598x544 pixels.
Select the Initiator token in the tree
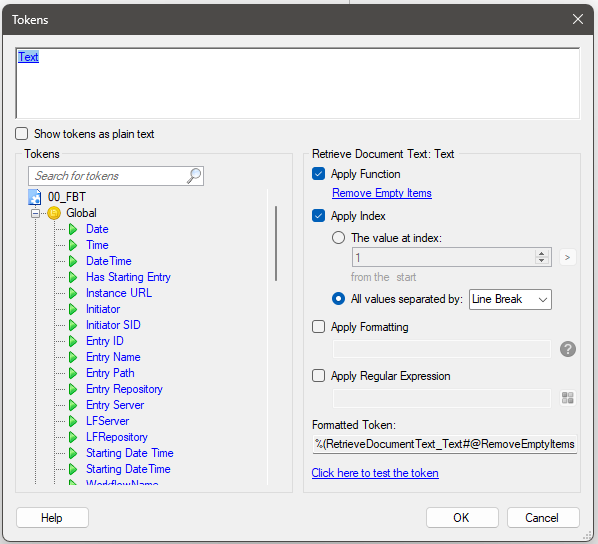click(x=103, y=309)
